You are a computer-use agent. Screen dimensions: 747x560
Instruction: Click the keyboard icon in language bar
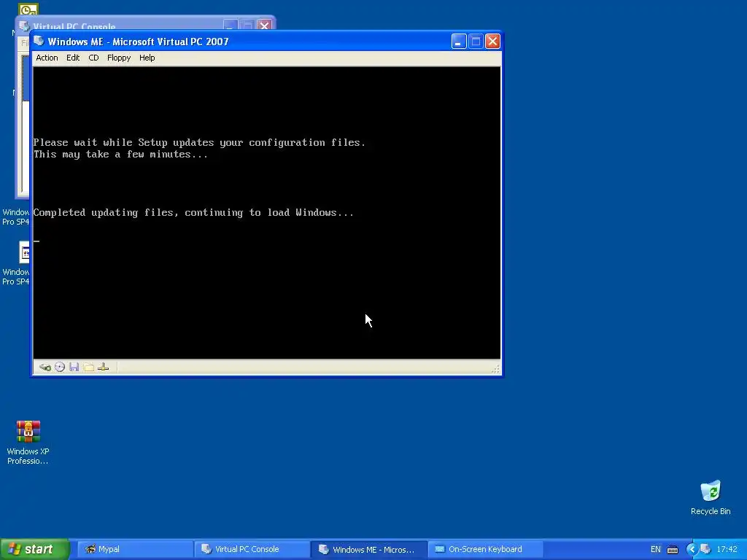(672, 550)
